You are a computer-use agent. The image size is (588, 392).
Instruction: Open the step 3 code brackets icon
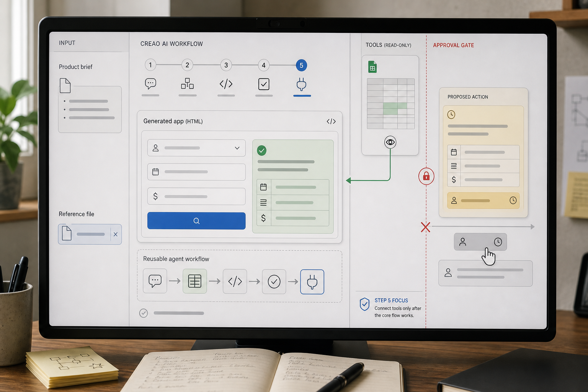[x=226, y=84]
